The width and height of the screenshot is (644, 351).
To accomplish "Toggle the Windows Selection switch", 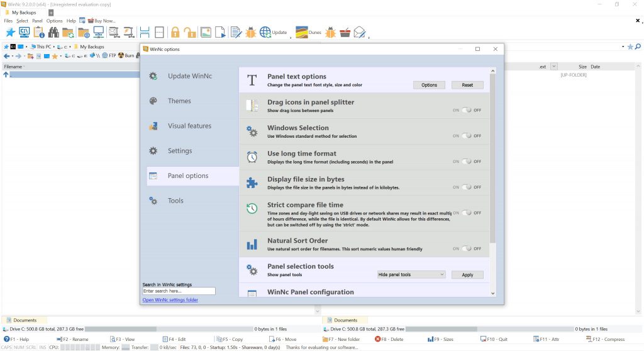I will [x=467, y=136].
